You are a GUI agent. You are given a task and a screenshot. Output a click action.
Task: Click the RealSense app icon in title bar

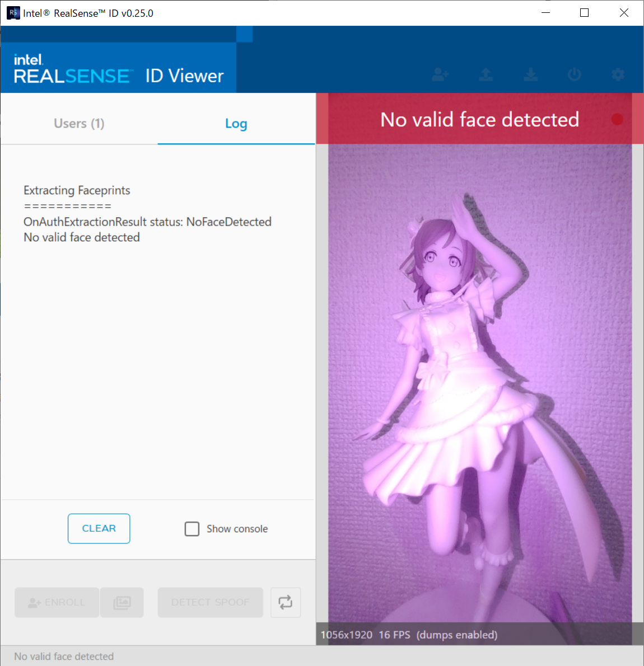13,13
